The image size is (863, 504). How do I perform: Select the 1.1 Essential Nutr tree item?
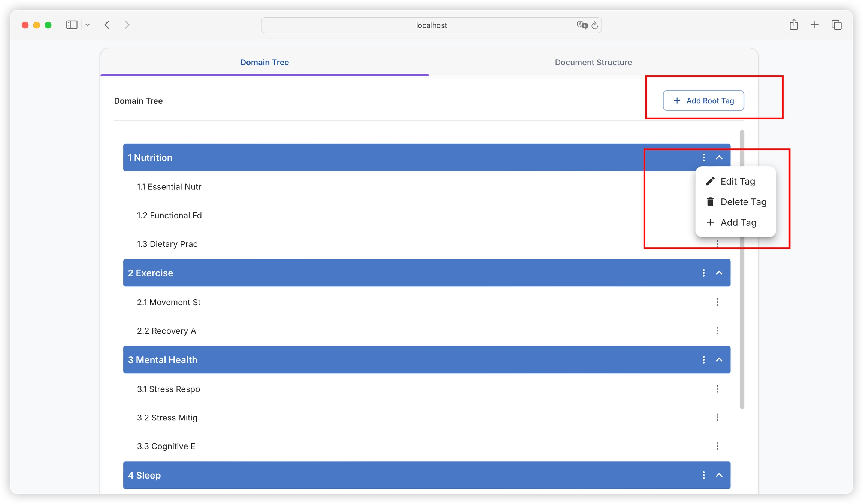click(x=169, y=187)
